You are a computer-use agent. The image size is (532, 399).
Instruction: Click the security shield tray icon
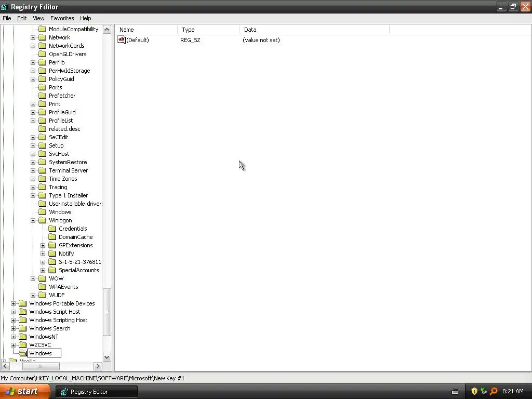tap(474, 392)
